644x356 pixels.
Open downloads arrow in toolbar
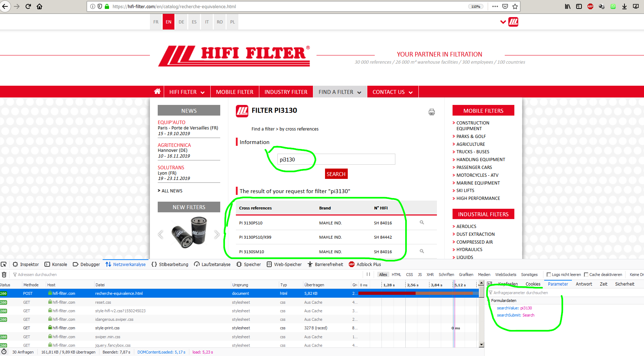pos(624,6)
